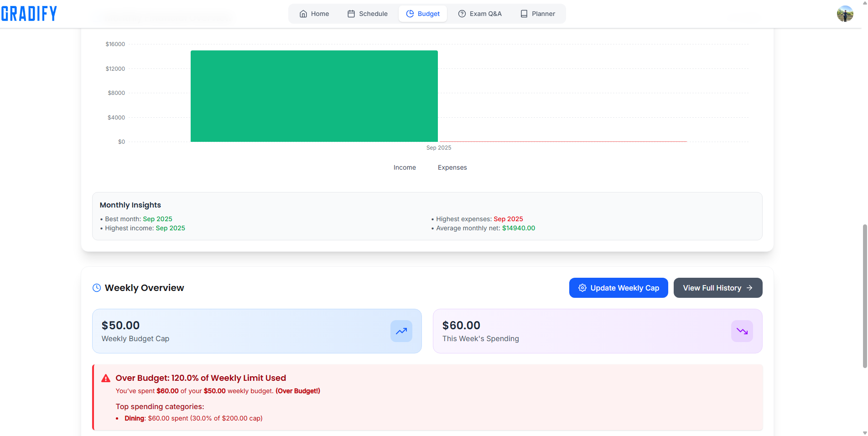The width and height of the screenshot is (868, 436).
Task: Open the user profile avatar
Action: click(845, 14)
